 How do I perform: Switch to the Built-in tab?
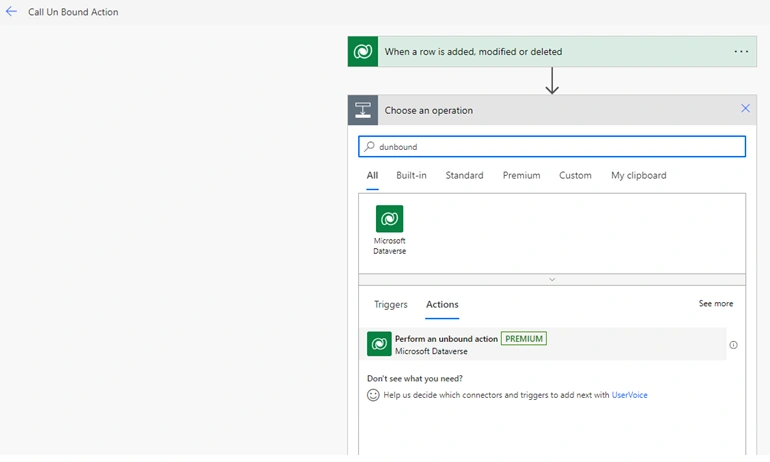coord(412,175)
